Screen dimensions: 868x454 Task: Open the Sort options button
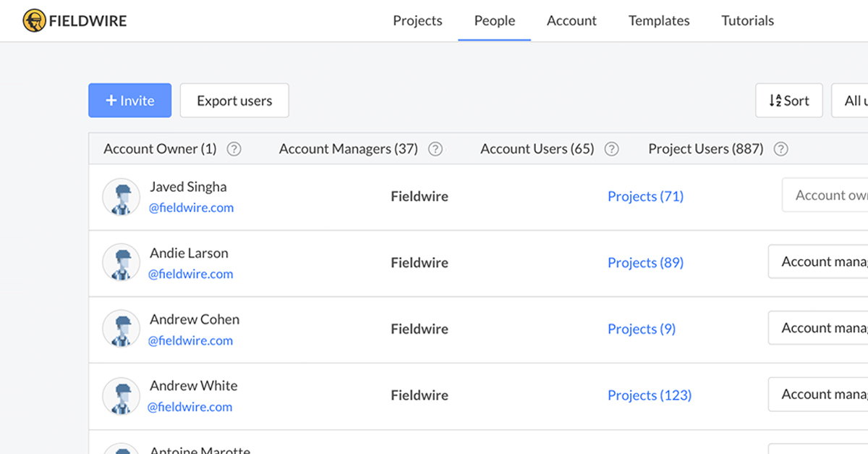pos(788,101)
